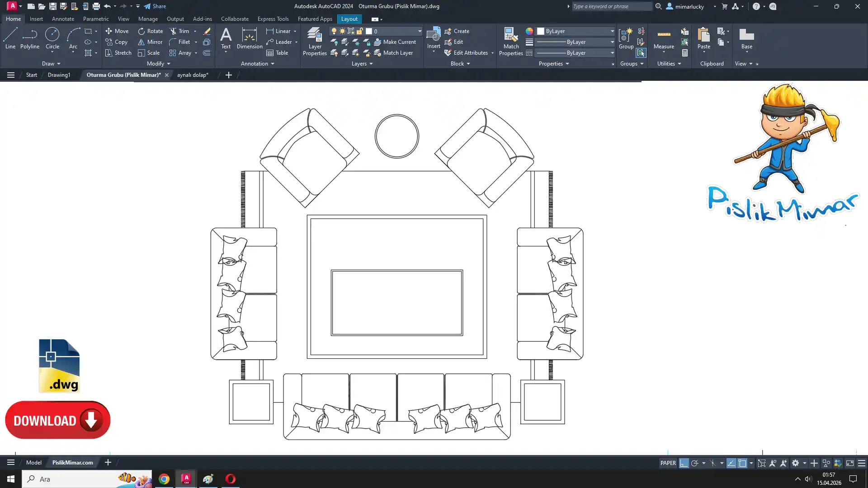Click the Share button
868x488 pixels.
coord(155,6)
